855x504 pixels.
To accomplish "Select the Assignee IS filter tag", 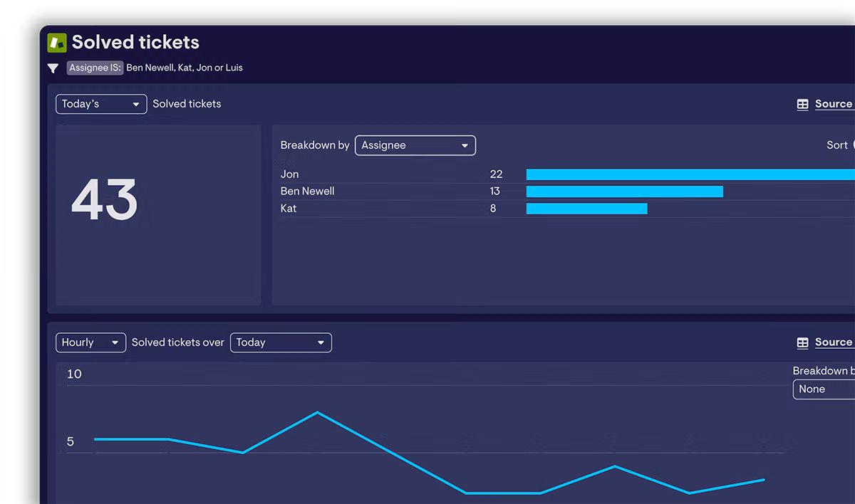I will click(x=95, y=68).
